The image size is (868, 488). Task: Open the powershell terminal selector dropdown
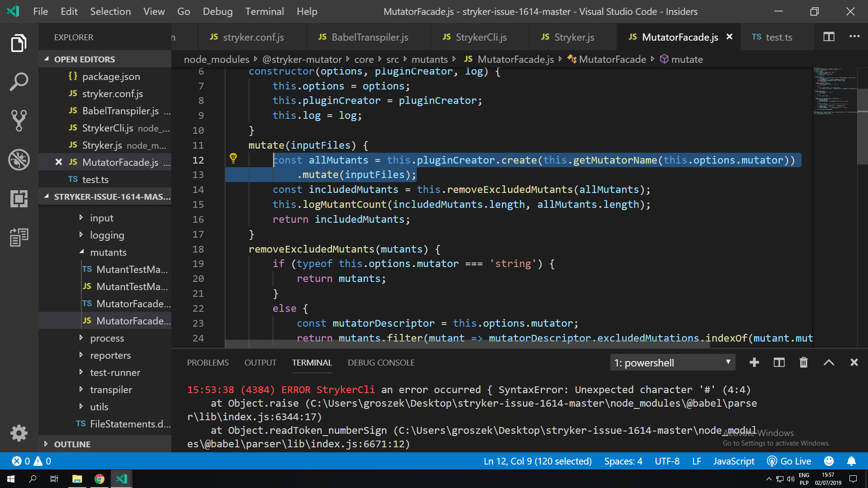(x=672, y=362)
